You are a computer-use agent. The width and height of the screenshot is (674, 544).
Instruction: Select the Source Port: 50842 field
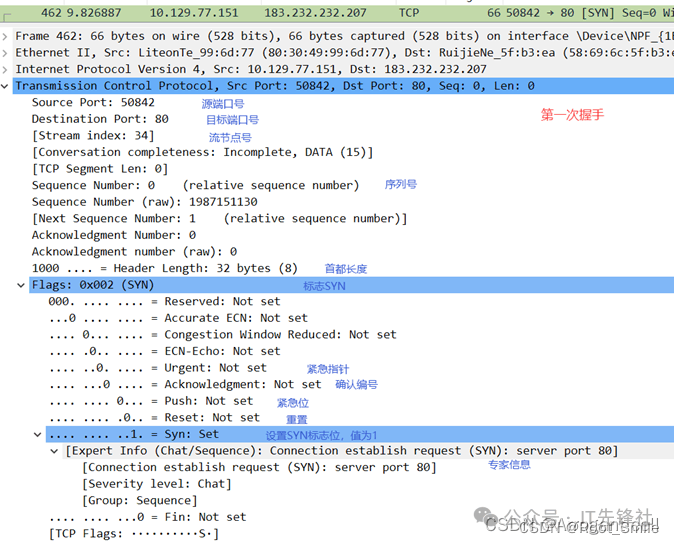pos(93,102)
